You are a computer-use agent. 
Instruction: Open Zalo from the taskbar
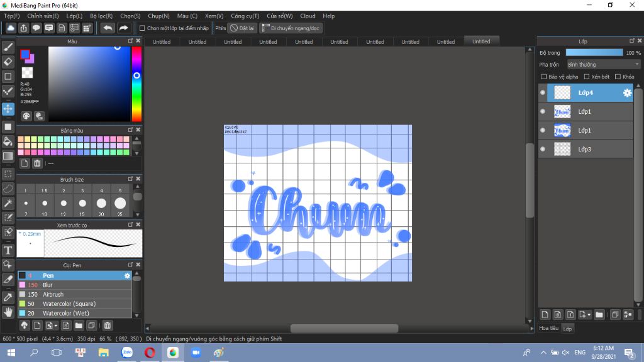click(127, 353)
